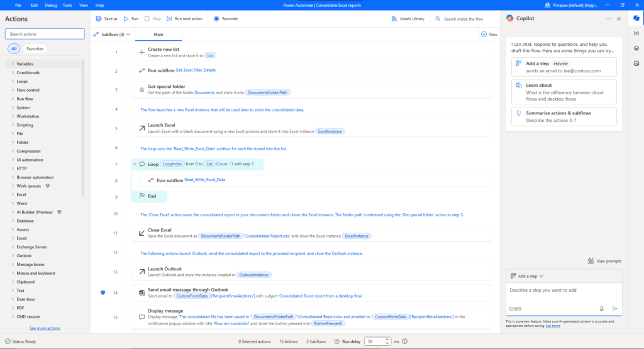Image resolution: width=644 pixels, height=349 pixels.
Task: Open the View menu
Action: 84,5
